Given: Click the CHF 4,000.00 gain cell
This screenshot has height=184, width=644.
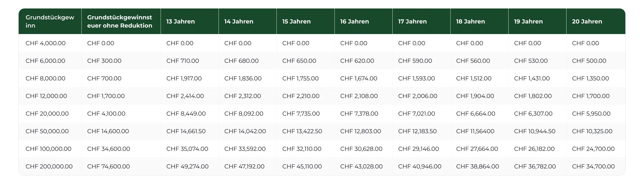Looking at the screenshot, I should click(x=50, y=43).
